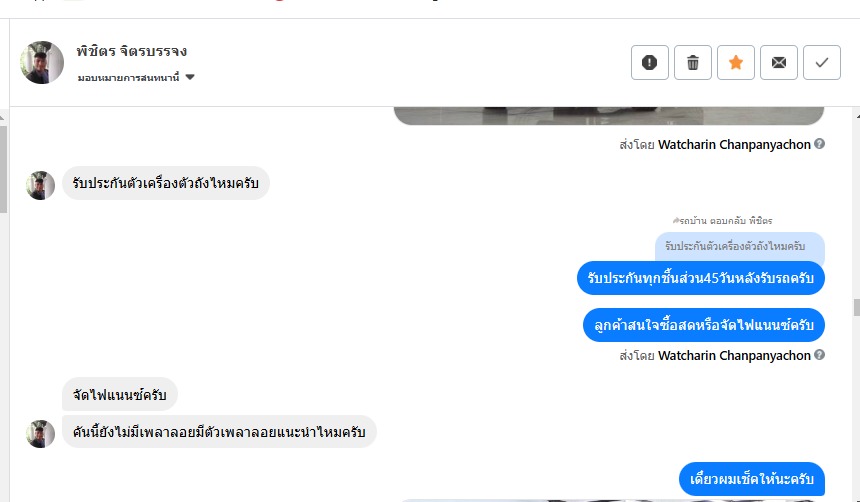This screenshot has width=860, height=502.
Task: Click the left panel scrollbar thumb
Action: (x=3, y=169)
